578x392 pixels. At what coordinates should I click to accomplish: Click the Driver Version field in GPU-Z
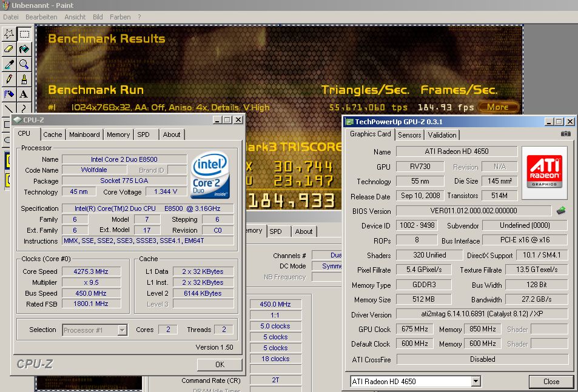click(482, 314)
